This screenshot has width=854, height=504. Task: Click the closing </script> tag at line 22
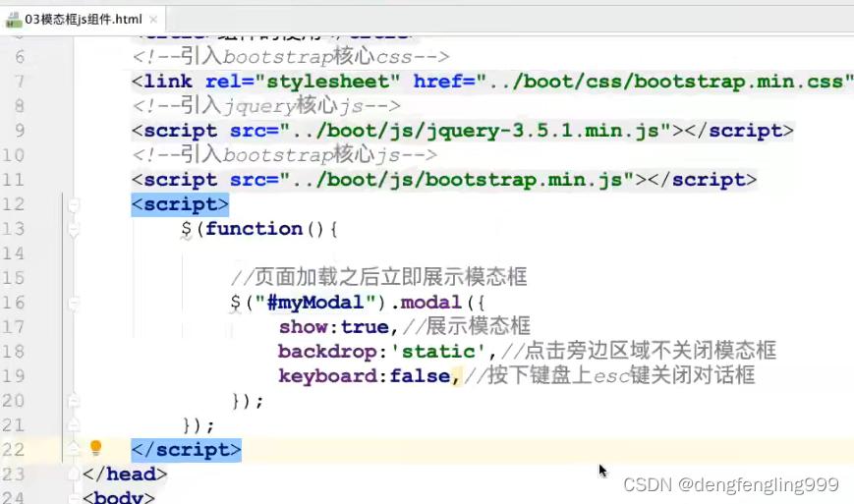click(x=187, y=450)
